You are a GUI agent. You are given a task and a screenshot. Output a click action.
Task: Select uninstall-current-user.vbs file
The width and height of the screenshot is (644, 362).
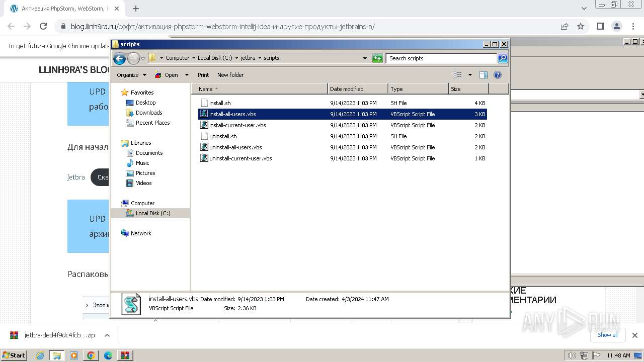coord(343,158)
